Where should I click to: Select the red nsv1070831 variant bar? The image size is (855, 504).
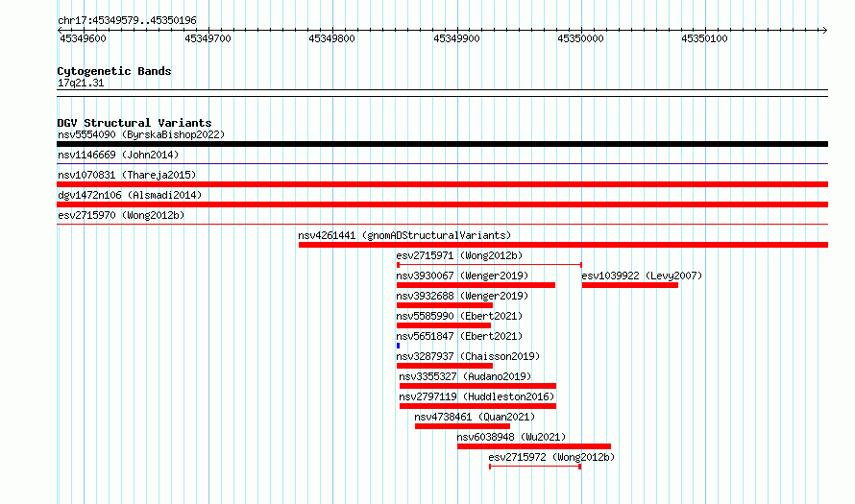coord(442,184)
